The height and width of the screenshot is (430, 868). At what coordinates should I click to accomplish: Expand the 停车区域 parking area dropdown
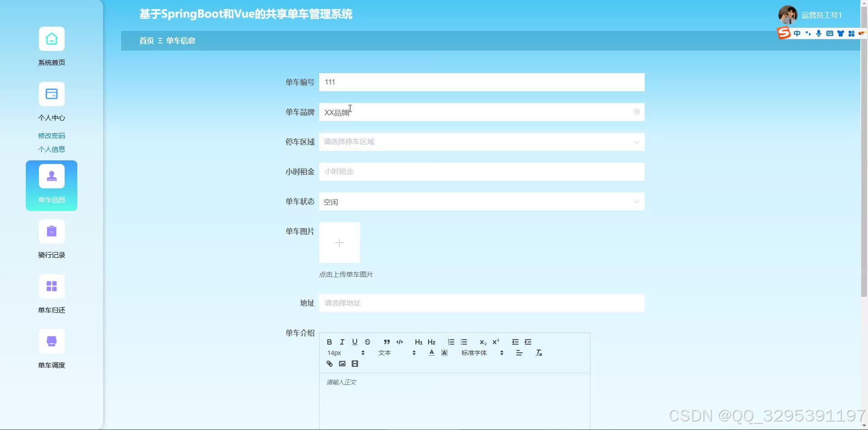tap(481, 142)
